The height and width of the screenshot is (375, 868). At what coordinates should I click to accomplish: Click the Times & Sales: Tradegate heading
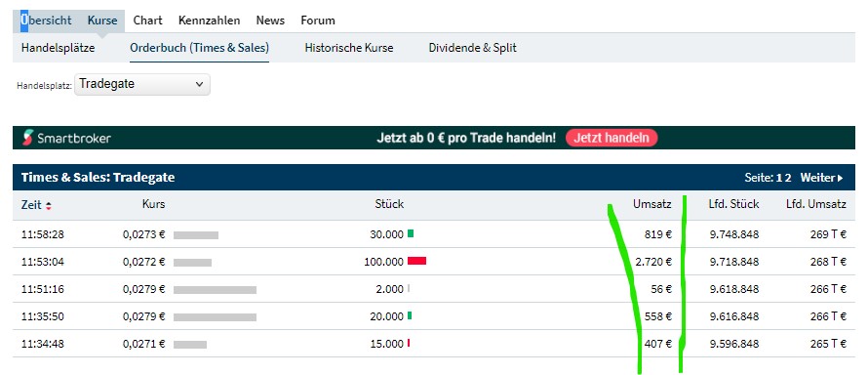[98, 178]
